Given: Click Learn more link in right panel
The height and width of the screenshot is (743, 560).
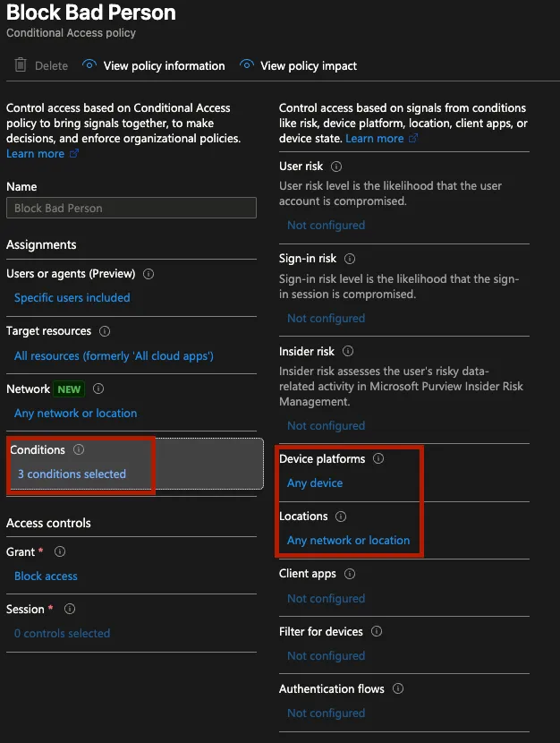Looking at the screenshot, I should pos(375,139).
